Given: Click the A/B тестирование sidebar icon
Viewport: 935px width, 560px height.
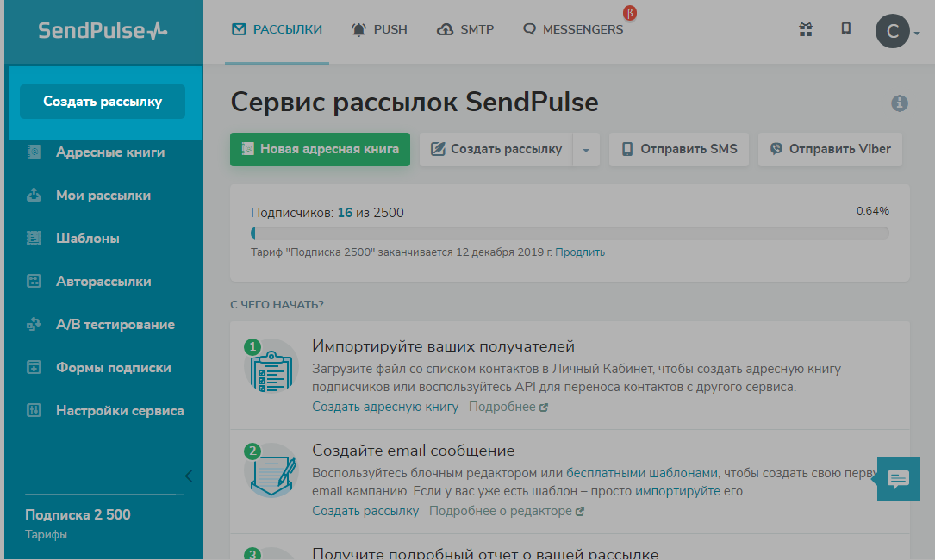Looking at the screenshot, I should click(x=34, y=325).
